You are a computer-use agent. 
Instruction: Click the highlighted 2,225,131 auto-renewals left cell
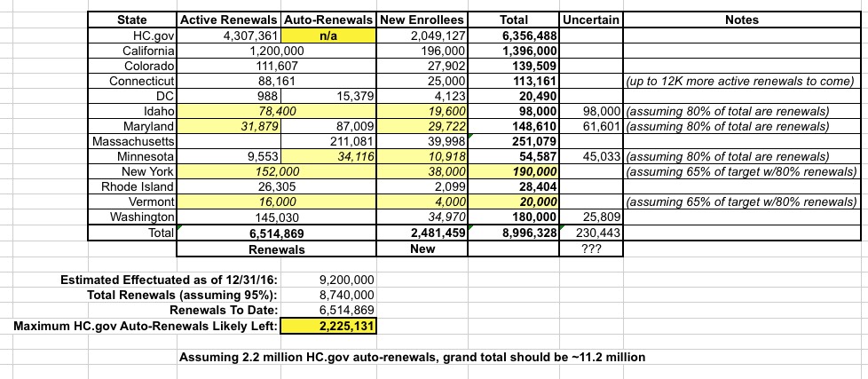[x=329, y=327]
